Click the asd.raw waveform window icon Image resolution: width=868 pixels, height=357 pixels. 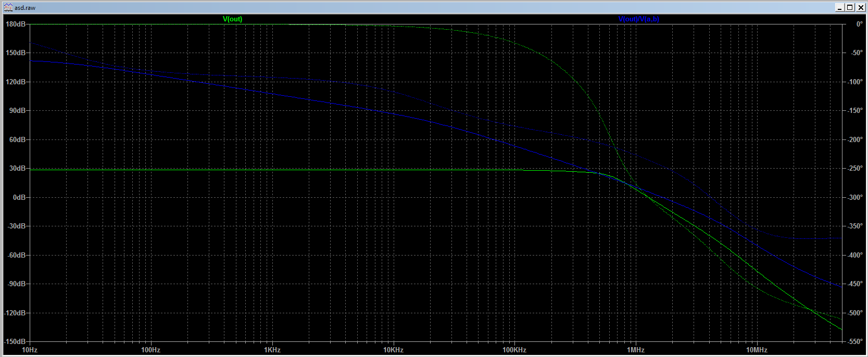[x=8, y=7]
